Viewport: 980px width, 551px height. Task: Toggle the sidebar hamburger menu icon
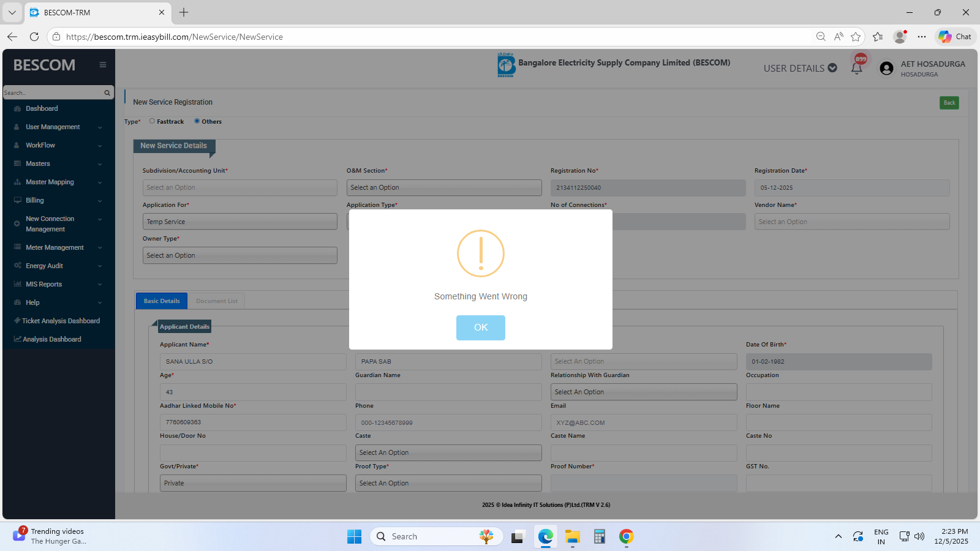[x=103, y=65]
